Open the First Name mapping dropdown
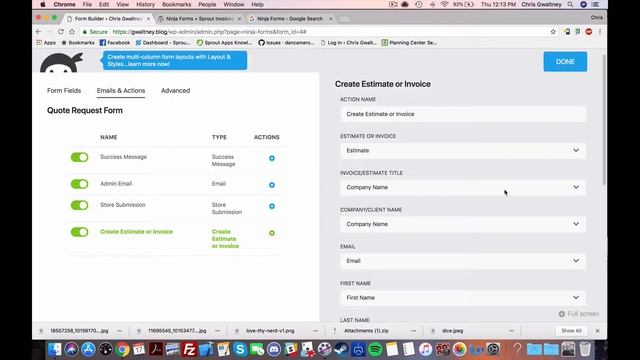 click(x=463, y=298)
